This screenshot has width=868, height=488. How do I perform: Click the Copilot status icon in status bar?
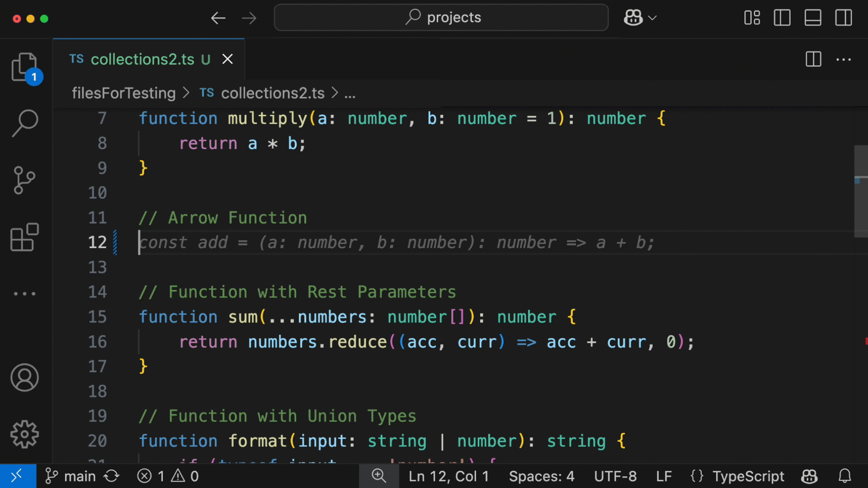[x=809, y=476]
